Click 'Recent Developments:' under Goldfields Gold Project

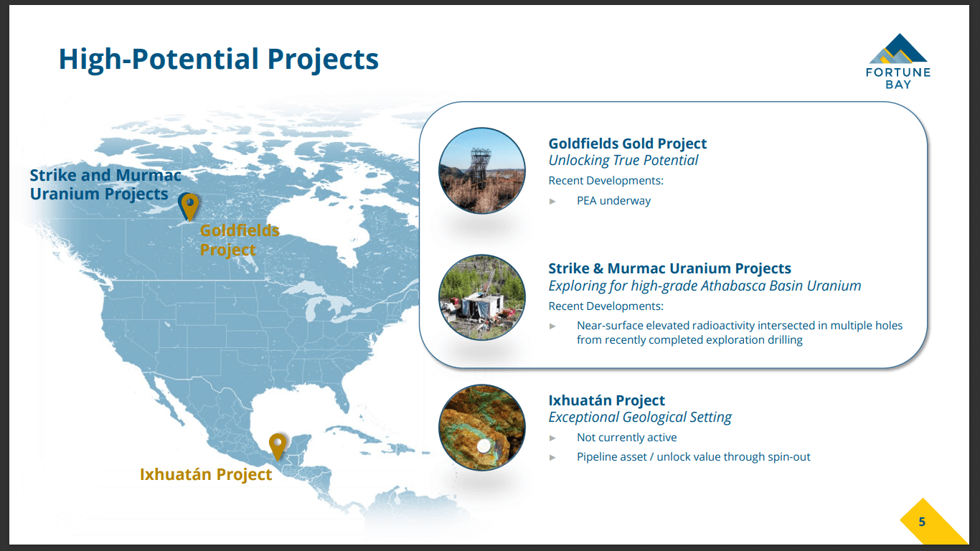pos(606,181)
